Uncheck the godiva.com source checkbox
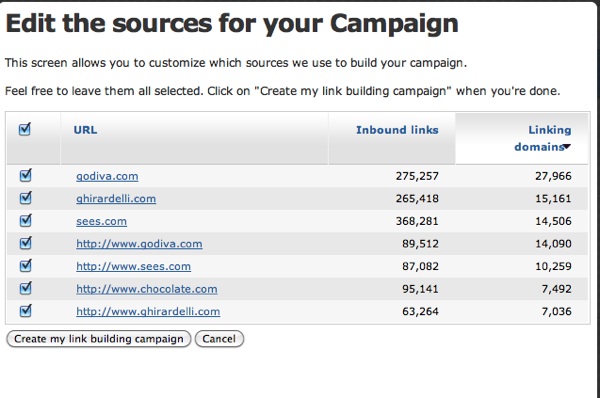 click(26, 175)
